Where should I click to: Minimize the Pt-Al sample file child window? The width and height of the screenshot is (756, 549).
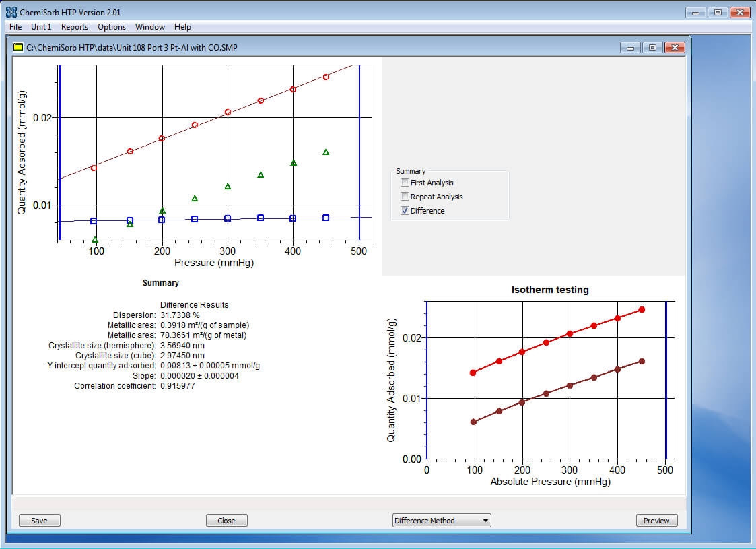(630, 47)
